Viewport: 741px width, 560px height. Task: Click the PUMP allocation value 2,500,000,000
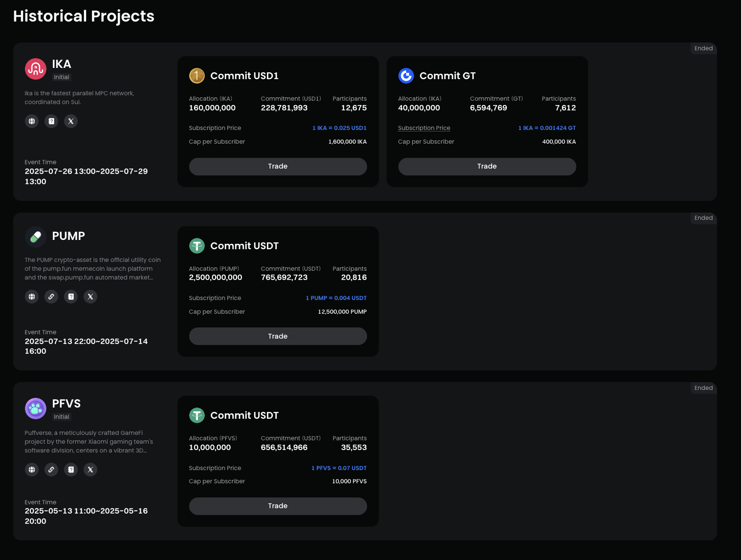216,278
